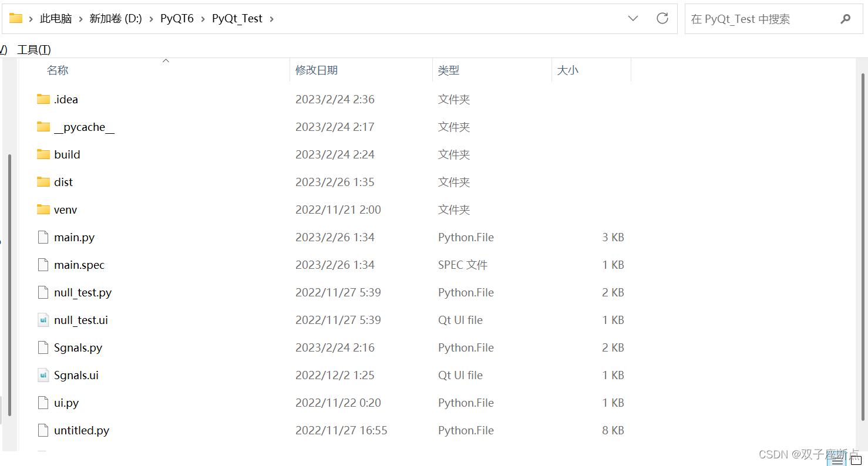868x466 pixels.
Task: Sort by 大小 column header
Action: [x=567, y=70]
